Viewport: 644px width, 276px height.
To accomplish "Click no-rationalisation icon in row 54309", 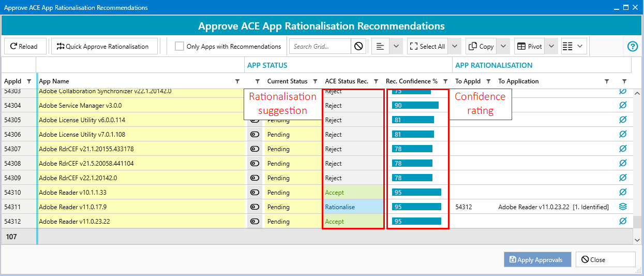I will 623,178.
